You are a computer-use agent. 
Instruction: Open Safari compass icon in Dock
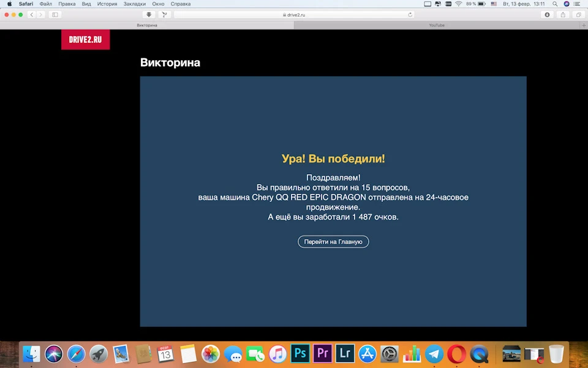click(76, 354)
